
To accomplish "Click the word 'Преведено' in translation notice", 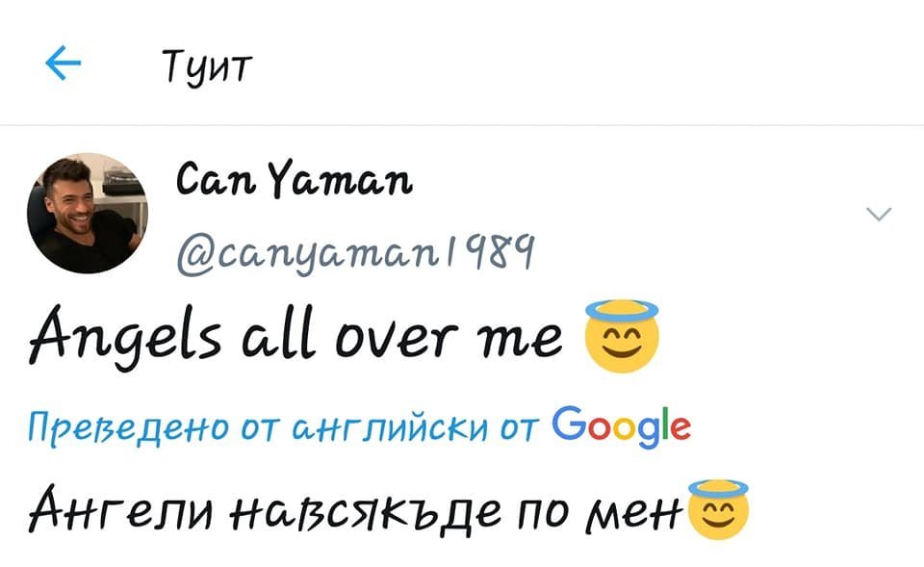I will click(x=128, y=428).
